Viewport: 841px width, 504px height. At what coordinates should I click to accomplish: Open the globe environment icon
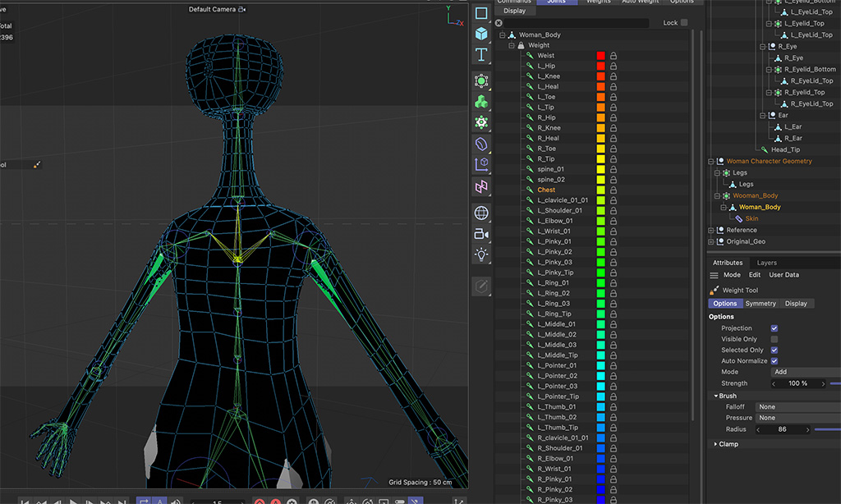[481, 213]
